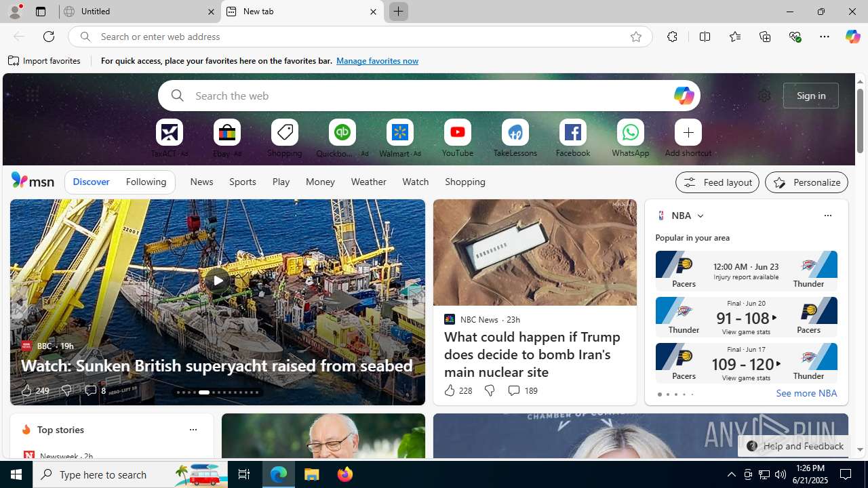Screen dimensions: 868x488
Task: Open the News section
Action: click(x=201, y=182)
